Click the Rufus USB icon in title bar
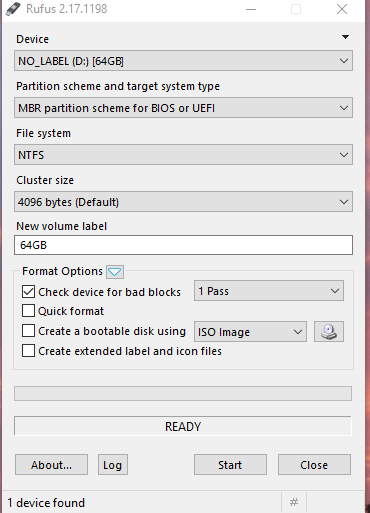 coord(13,9)
